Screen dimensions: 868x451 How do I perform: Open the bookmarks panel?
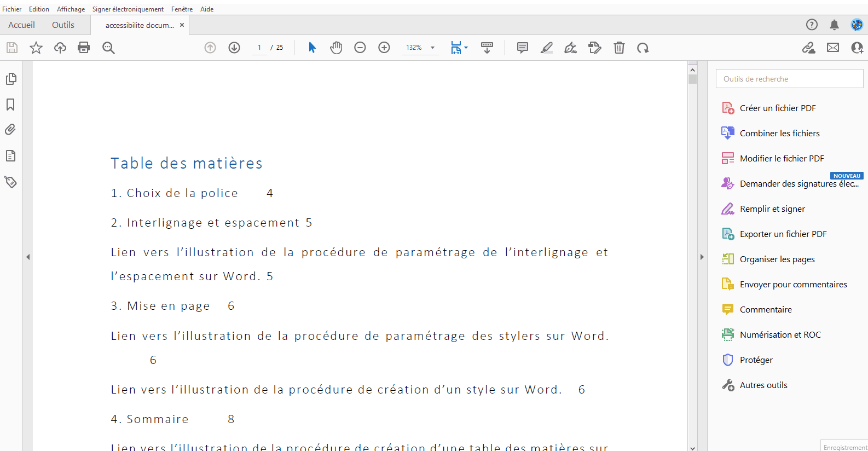click(x=10, y=105)
